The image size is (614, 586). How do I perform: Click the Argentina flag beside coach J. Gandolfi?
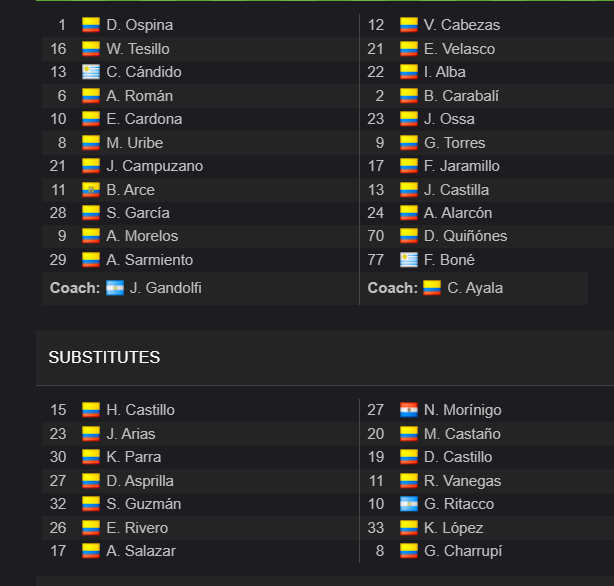point(115,288)
